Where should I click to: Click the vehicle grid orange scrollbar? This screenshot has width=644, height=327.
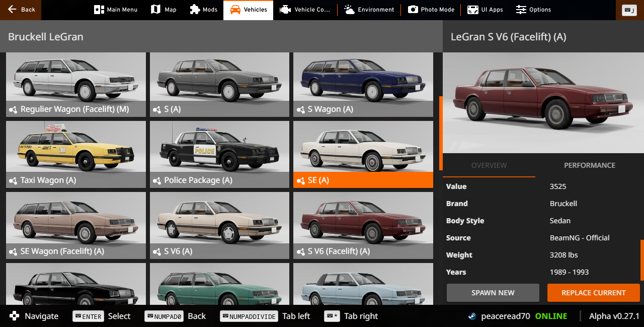click(x=441, y=134)
